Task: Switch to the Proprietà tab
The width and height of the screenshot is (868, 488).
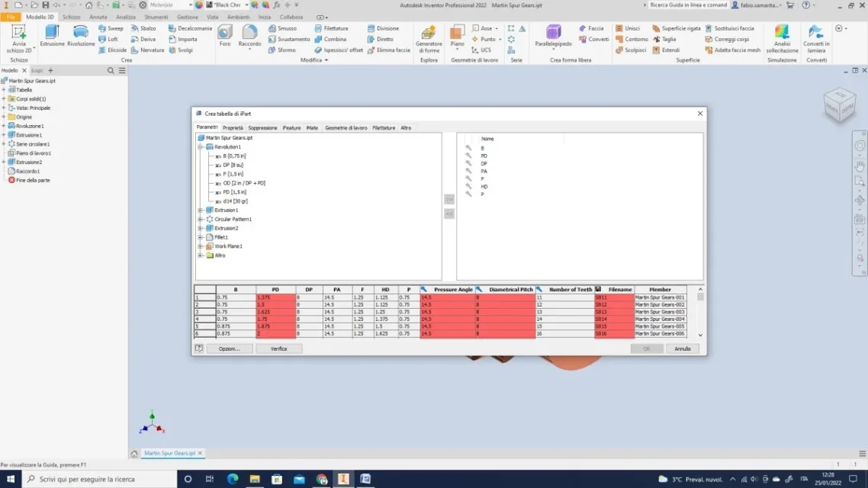Action: [233, 128]
